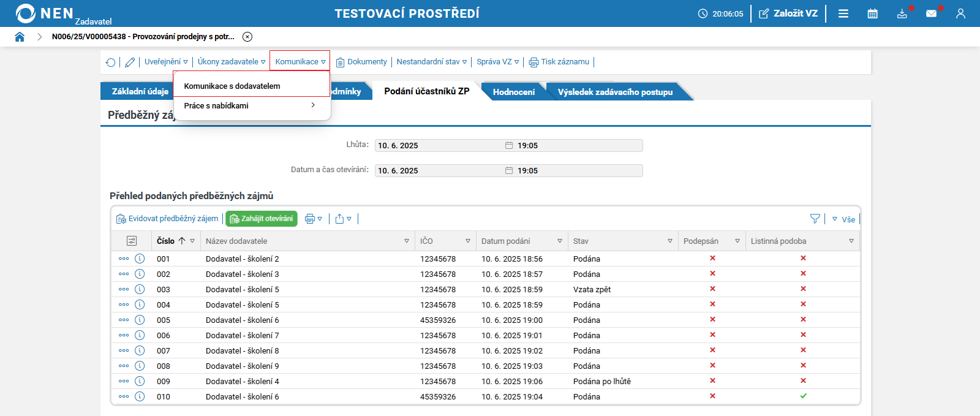Image resolution: width=980 pixels, height=416 pixels.
Task: Open Práce s nabídkami submenu
Action: tap(250, 106)
